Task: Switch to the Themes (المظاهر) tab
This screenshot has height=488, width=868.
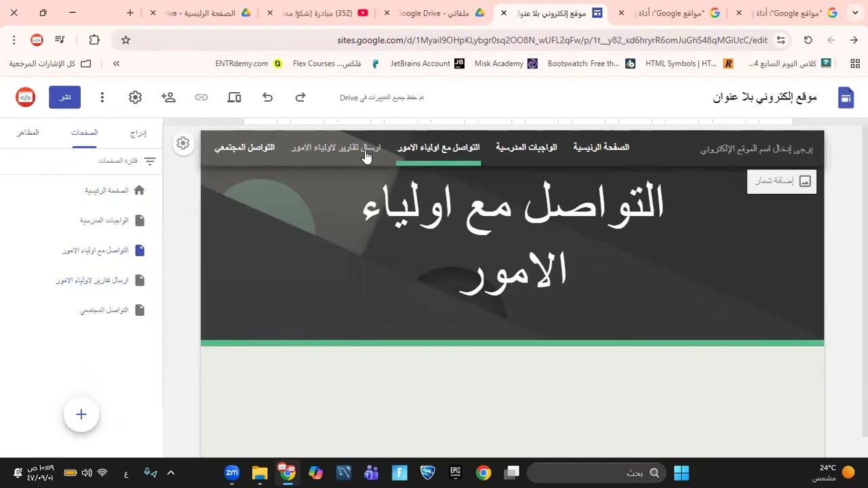Action: coord(28,133)
